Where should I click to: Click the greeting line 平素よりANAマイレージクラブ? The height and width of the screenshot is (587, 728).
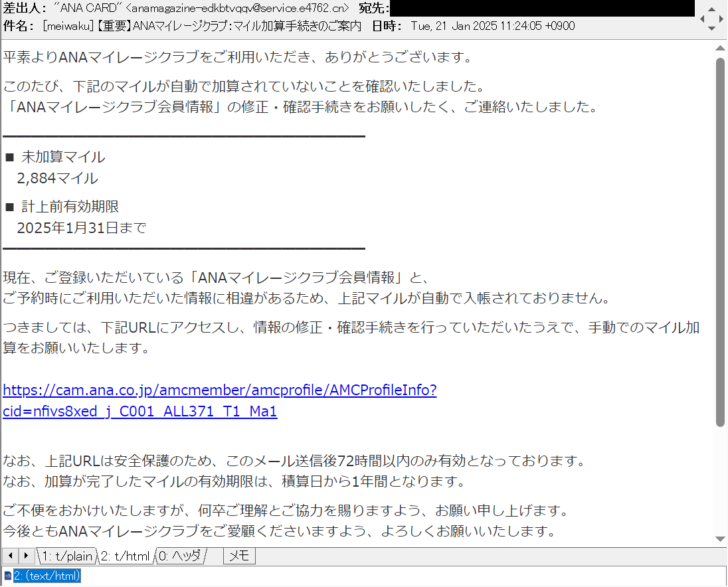(237, 57)
